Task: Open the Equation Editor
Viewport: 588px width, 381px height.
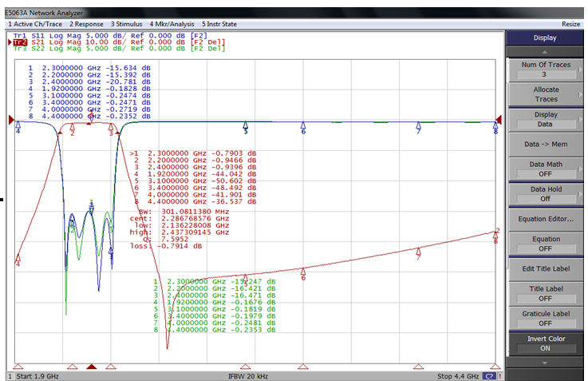Action: click(545, 219)
